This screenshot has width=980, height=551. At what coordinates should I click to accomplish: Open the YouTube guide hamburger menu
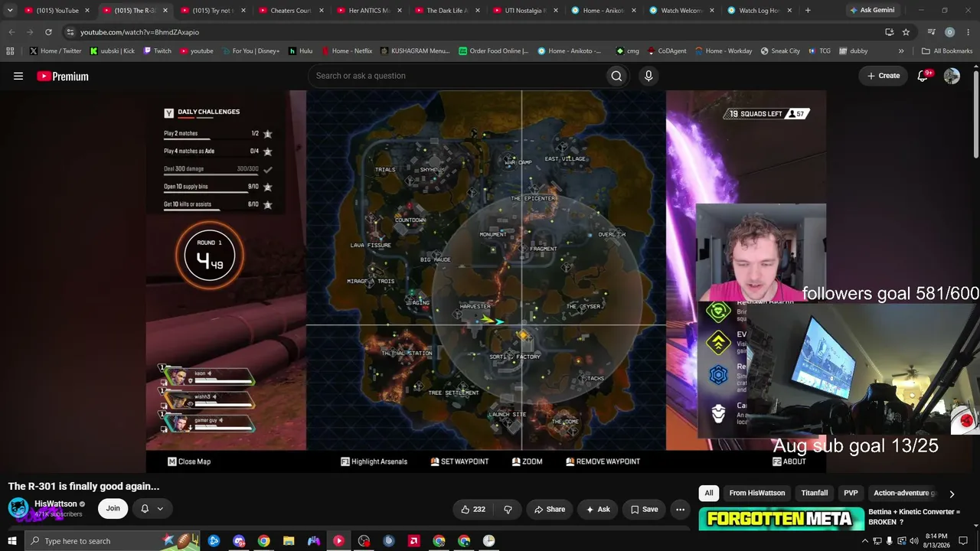18,76
